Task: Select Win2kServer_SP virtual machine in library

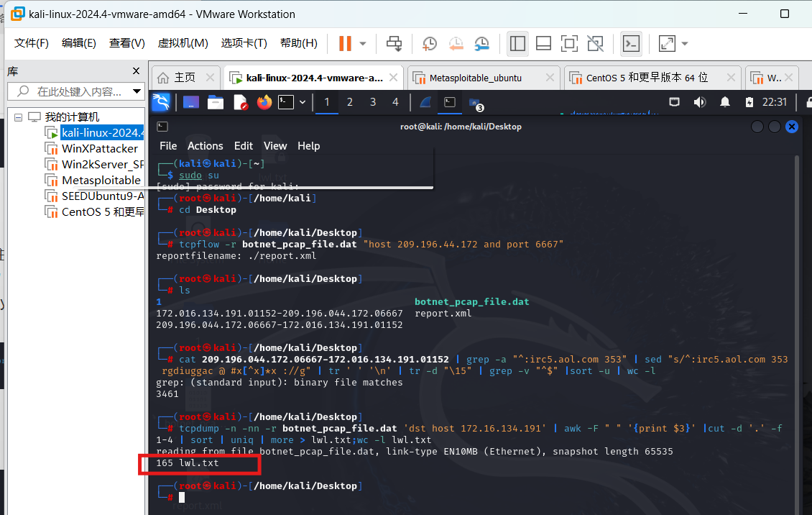Action: tap(103, 164)
